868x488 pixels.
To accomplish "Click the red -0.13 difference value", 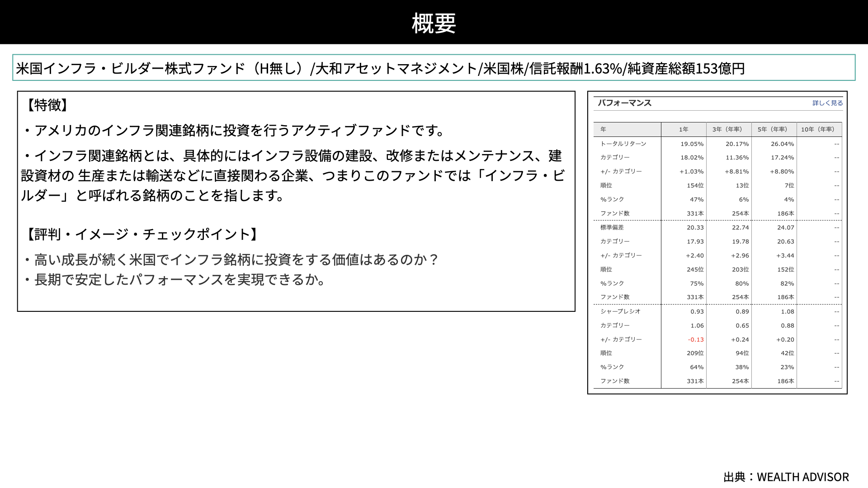I will pos(696,340).
